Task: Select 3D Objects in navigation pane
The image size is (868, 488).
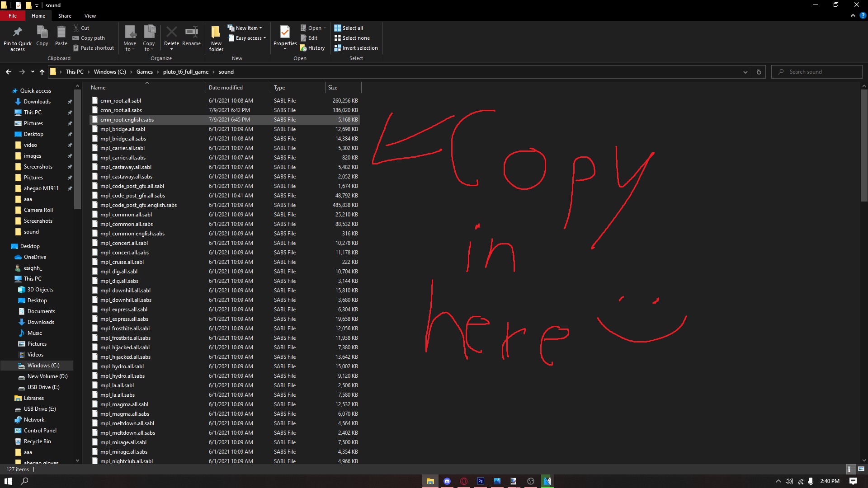Action: coord(40,290)
